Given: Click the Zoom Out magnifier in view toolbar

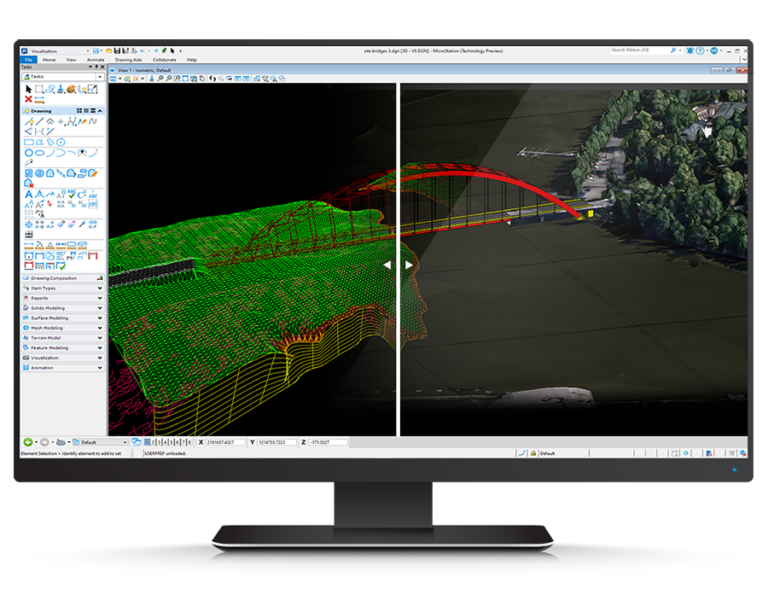Looking at the screenshot, I should tap(168, 78).
